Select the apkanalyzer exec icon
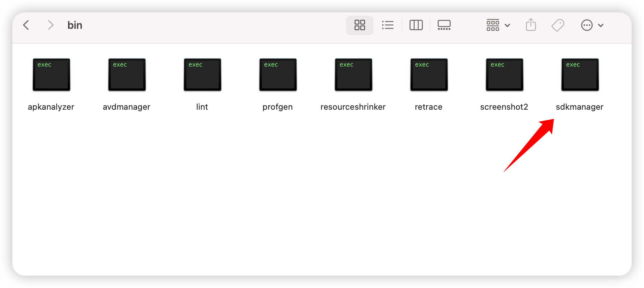Viewport: 644px width, 288px height. tap(51, 74)
